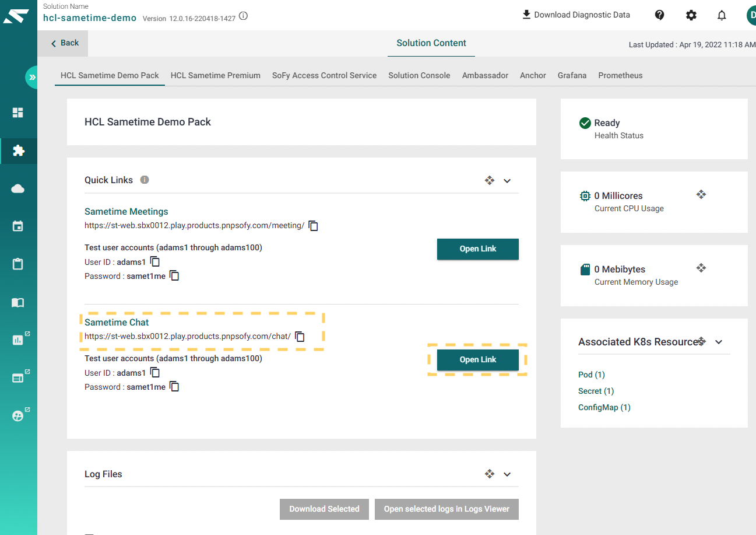756x535 pixels.
Task: Click the move handle on Memory Usage card
Action: (701, 268)
